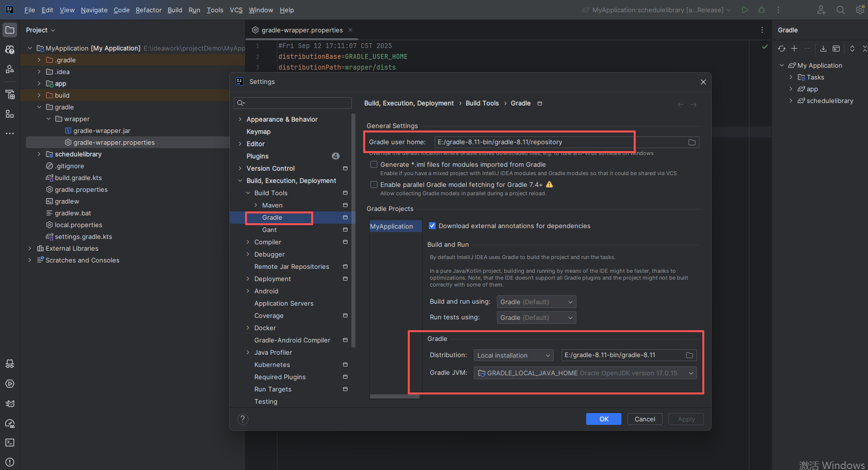Click the Debug bug icon
This screenshot has height=470, width=868.
click(x=762, y=10)
